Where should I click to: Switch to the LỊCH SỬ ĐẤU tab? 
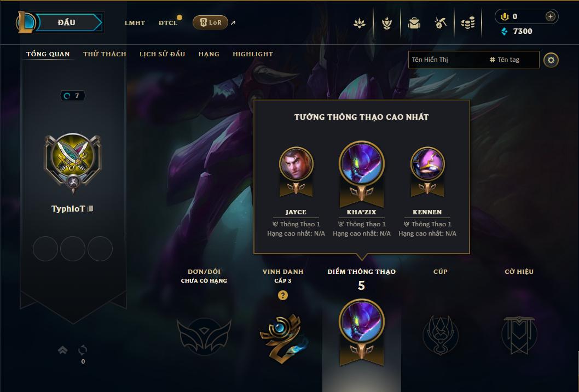[162, 54]
